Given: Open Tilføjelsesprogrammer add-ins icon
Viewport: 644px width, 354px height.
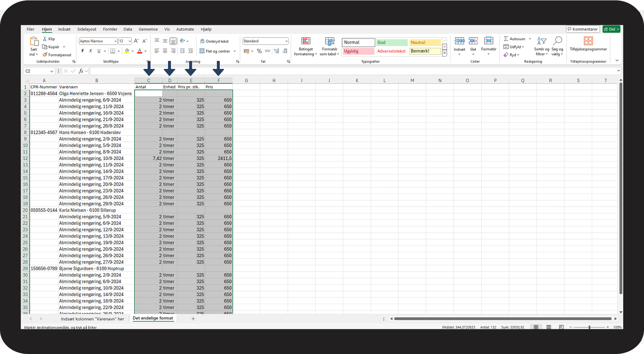Looking at the screenshot, I should coord(588,41).
